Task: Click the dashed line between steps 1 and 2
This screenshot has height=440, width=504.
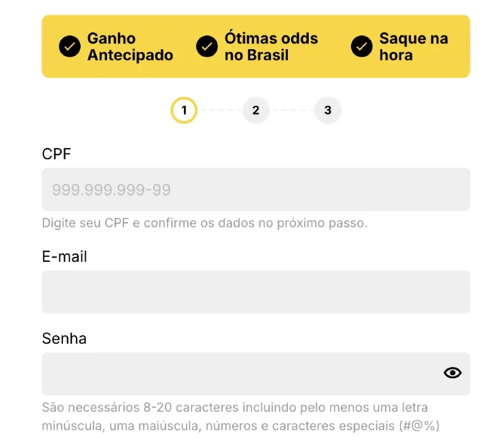Action: pyautogui.click(x=220, y=111)
